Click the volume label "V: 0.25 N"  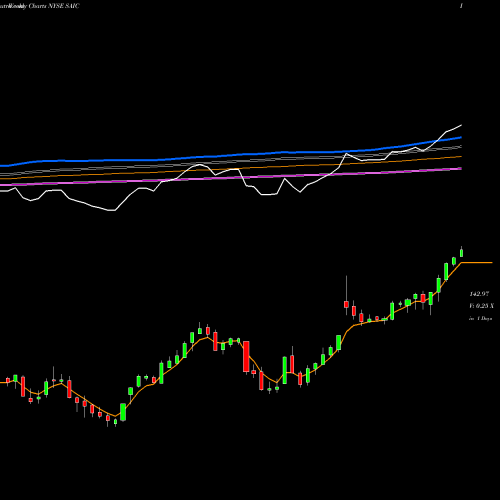[x=481, y=306]
